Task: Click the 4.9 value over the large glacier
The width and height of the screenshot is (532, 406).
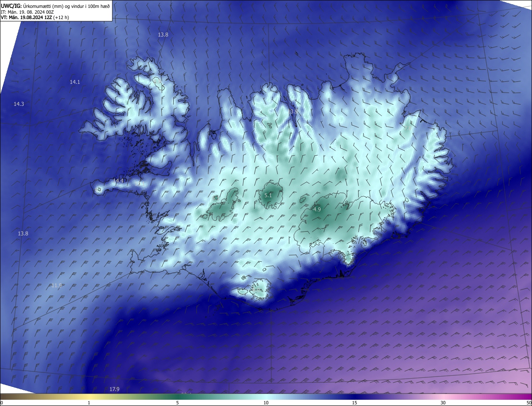Action: click(317, 210)
